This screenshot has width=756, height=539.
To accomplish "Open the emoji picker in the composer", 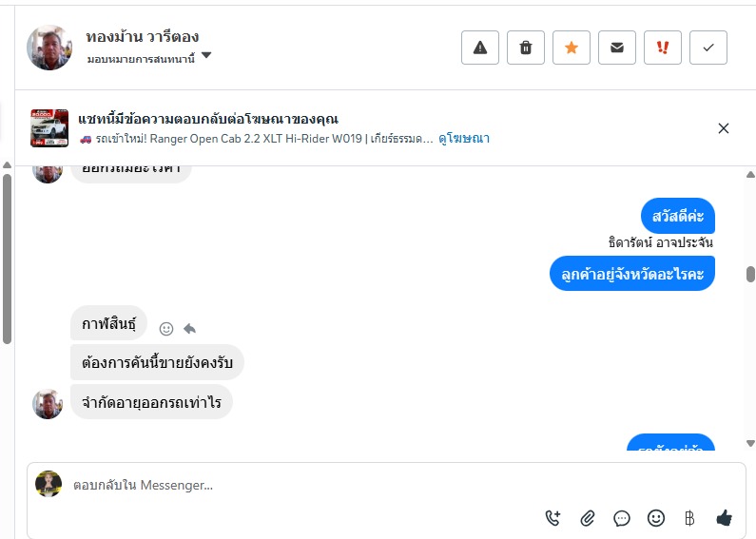I will [x=656, y=518].
